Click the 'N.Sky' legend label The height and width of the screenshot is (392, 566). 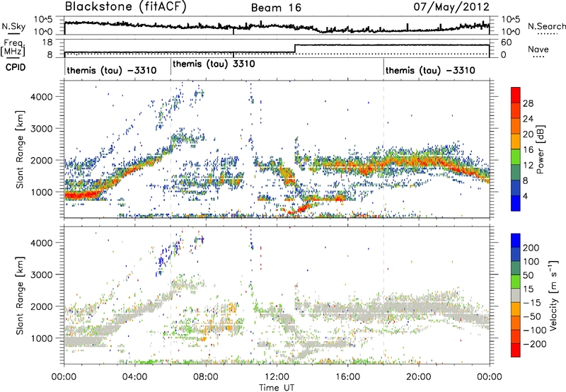[13, 26]
